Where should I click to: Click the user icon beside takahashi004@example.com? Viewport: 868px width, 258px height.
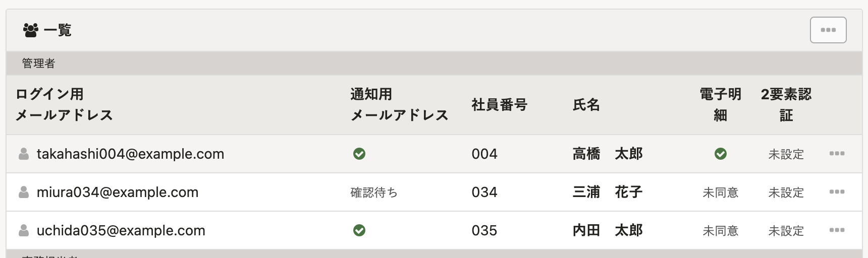tap(24, 154)
